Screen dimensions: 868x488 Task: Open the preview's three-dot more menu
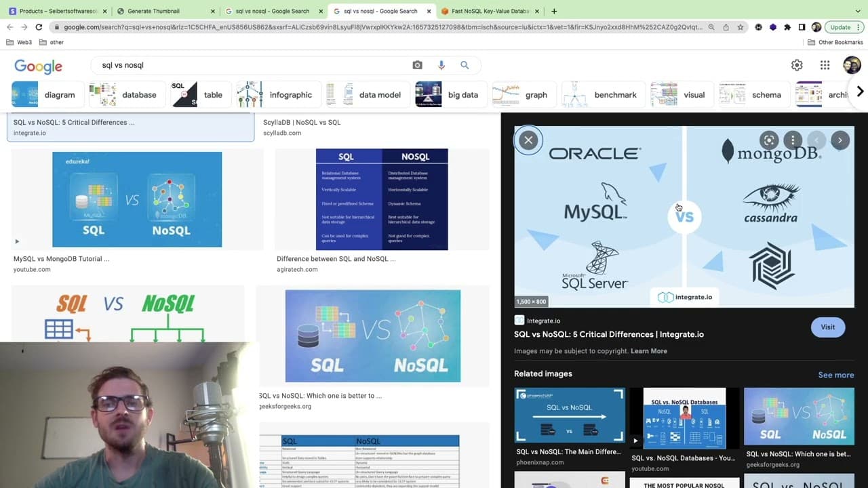pyautogui.click(x=793, y=140)
